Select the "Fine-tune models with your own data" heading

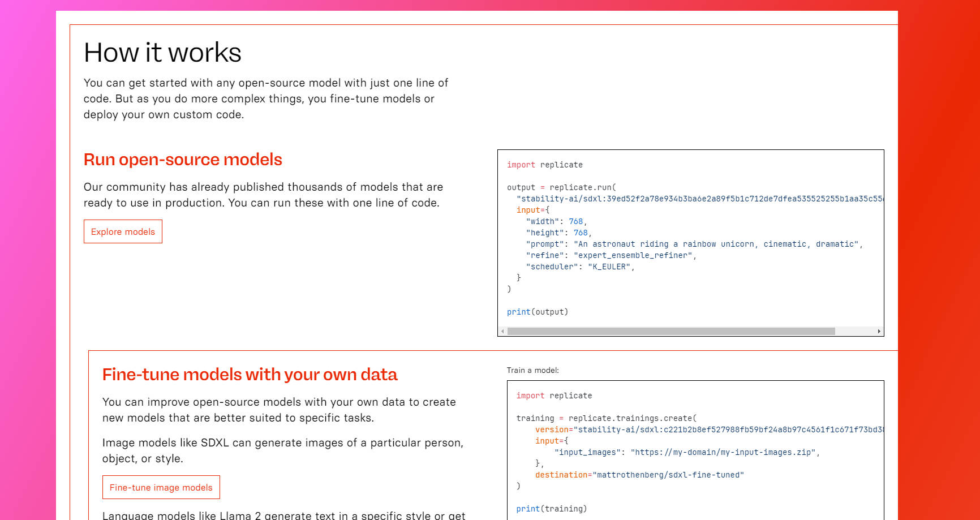pyautogui.click(x=250, y=375)
